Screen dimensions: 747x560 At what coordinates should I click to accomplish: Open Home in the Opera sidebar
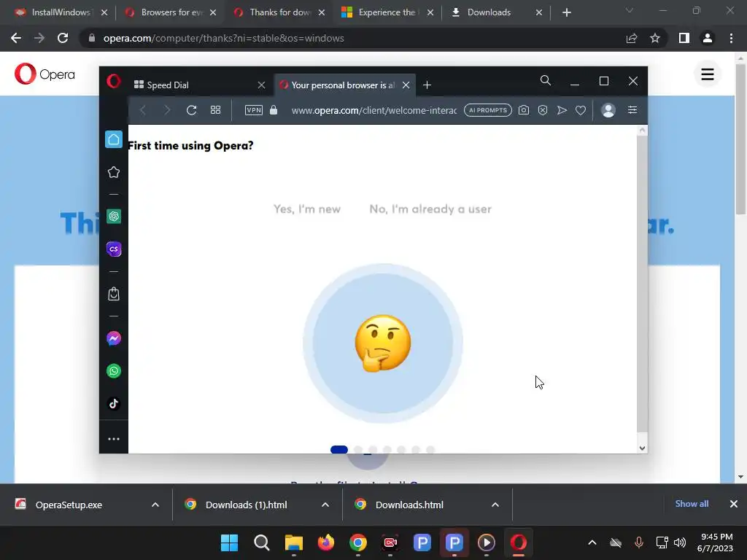[x=113, y=139]
